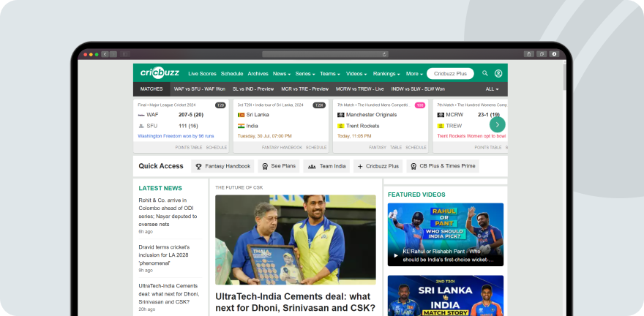The height and width of the screenshot is (316, 644).
Task: Open Team India quick access
Action: coord(326,166)
